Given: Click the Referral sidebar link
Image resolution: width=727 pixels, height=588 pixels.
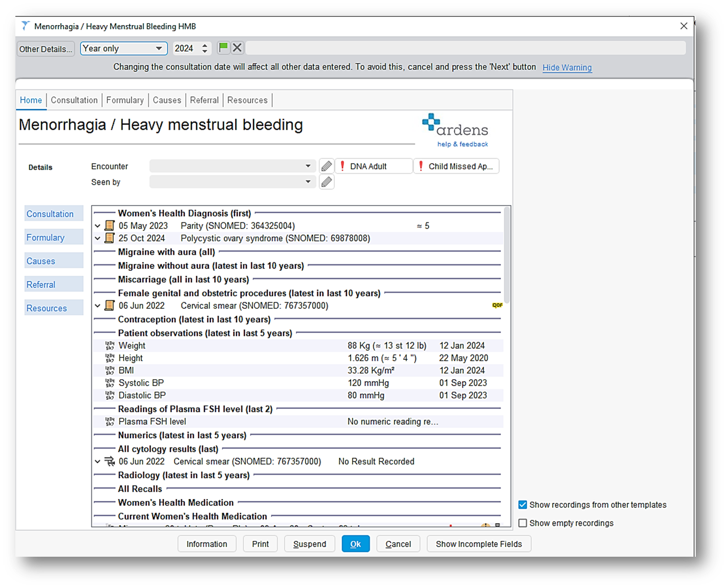Looking at the screenshot, I should 54,284.
